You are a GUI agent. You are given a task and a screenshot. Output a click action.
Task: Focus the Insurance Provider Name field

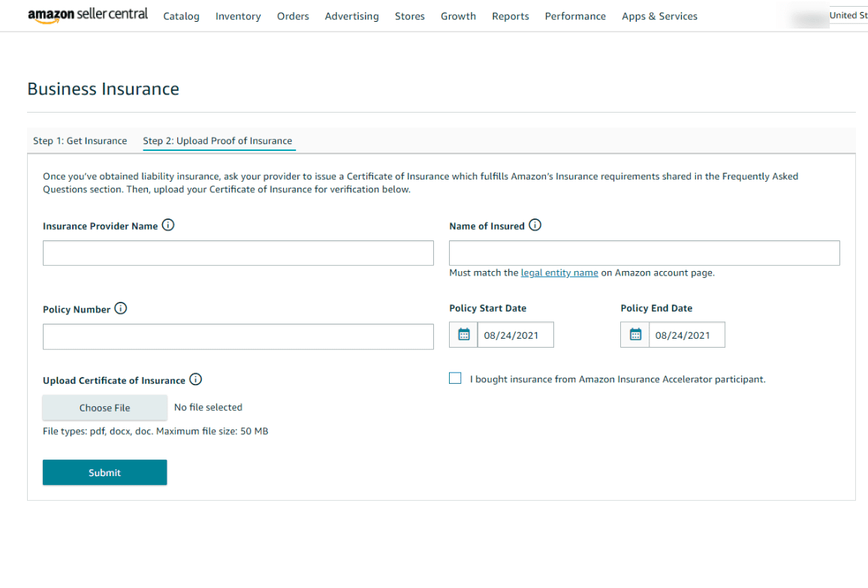pos(238,253)
